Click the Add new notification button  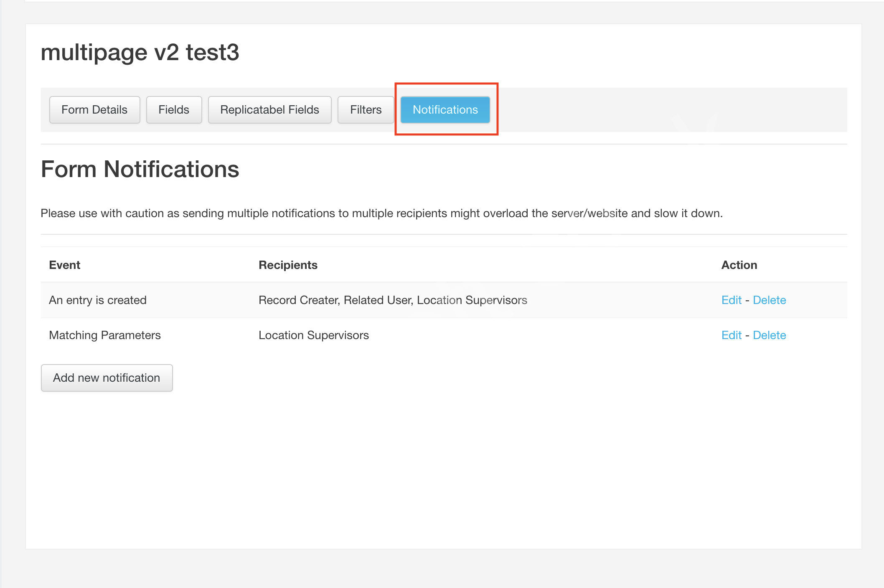point(107,378)
